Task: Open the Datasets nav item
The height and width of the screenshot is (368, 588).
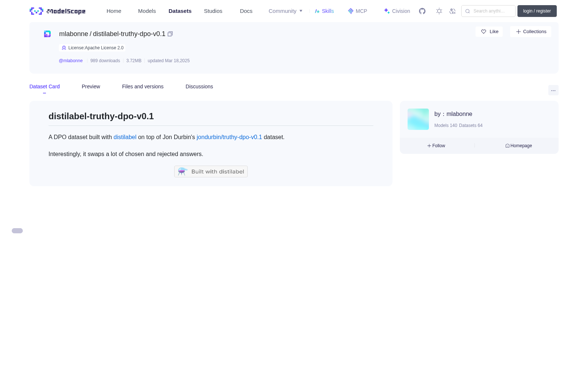Action: [x=180, y=11]
